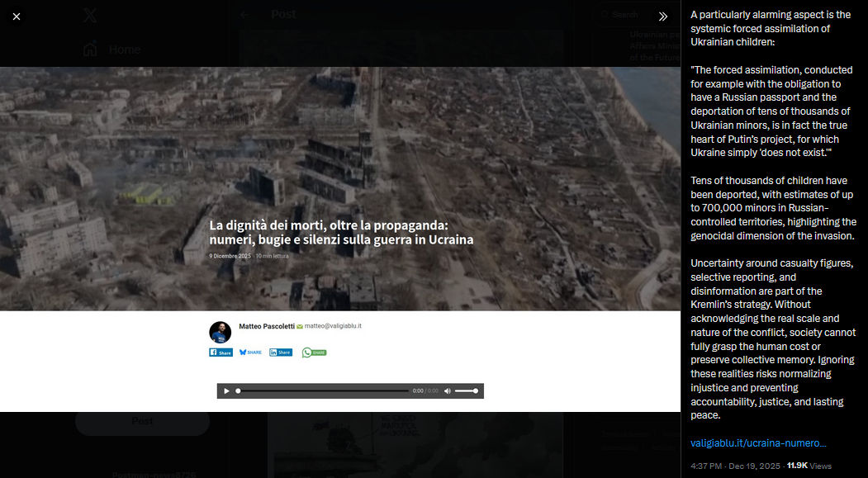The image size is (868, 478).
Task: Click the 9 Dicembre 2025 date text
Action: point(230,256)
